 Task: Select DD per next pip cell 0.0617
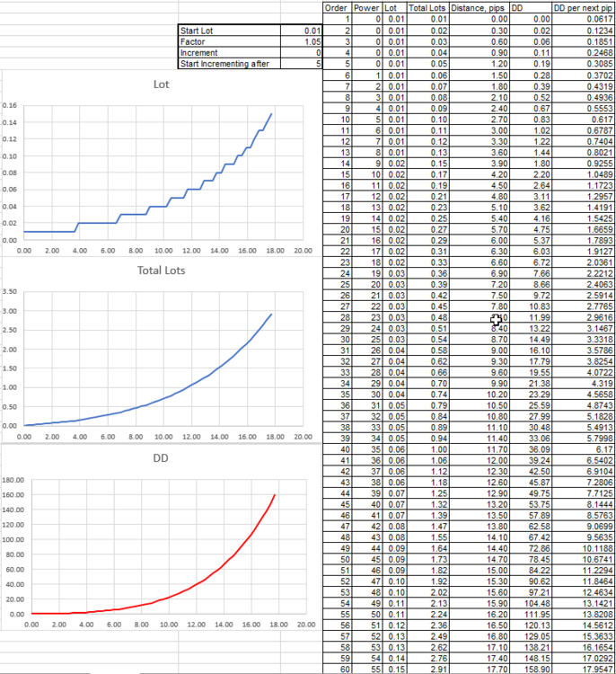click(x=584, y=20)
